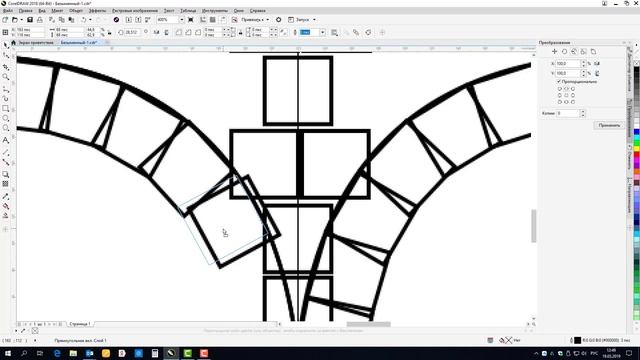The image size is (640, 360).
Task: Open the Rotate tab in Transform docker
Action: point(564,51)
